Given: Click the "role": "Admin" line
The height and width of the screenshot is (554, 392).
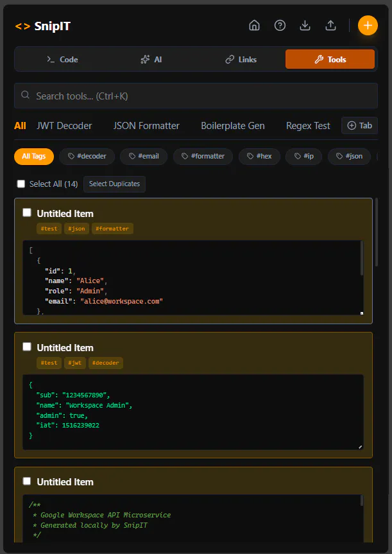Looking at the screenshot, I should 76,291.
